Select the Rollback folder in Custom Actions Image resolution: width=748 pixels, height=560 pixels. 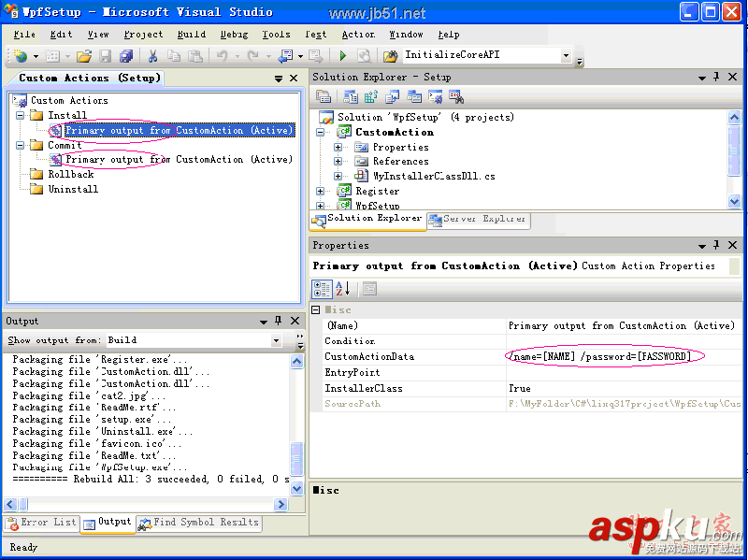point(70,174)
